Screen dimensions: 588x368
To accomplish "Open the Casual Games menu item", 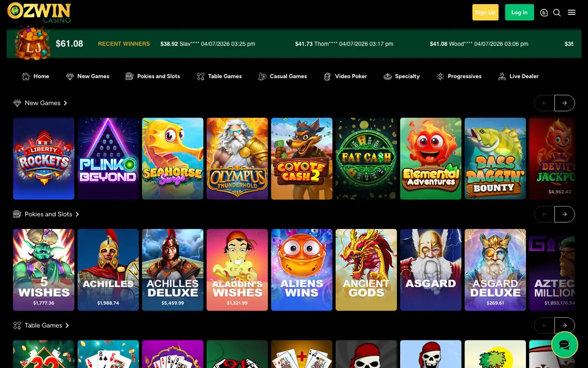I will point(283,76).
